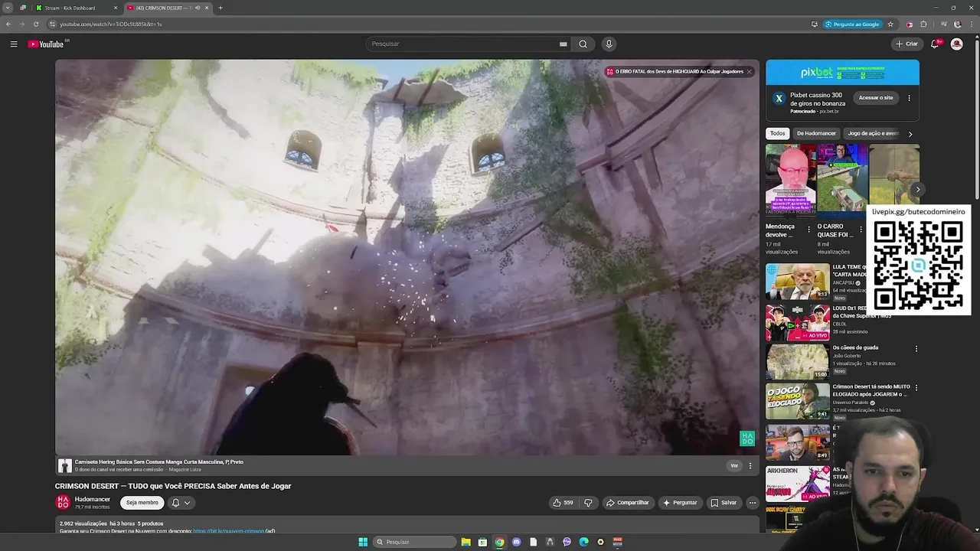Image resolution: width=980 pixels, height=551 pixels.
Task: Open options for Os cães de guada video
Action: (x=916, y=348)
